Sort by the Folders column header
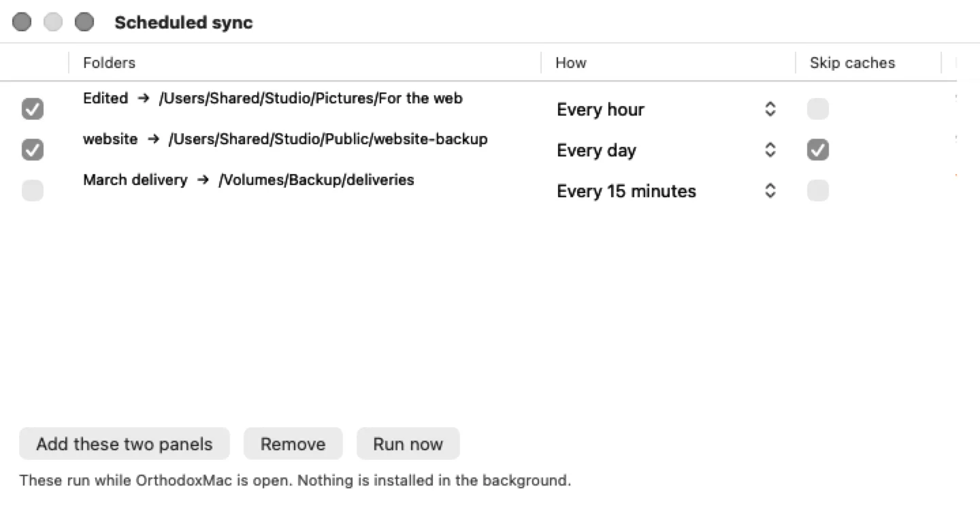The image size is (980, 506). [x=305, y=63]
